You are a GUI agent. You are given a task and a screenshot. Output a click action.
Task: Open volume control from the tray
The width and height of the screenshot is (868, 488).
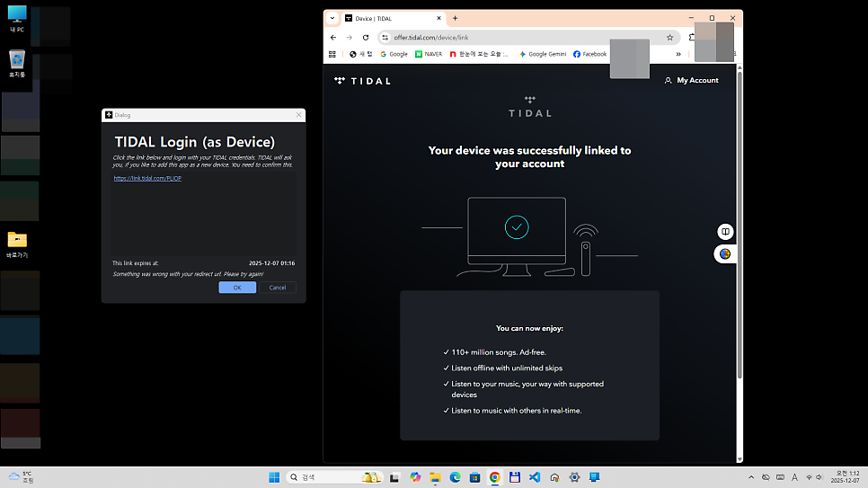[x=819, y=477]
